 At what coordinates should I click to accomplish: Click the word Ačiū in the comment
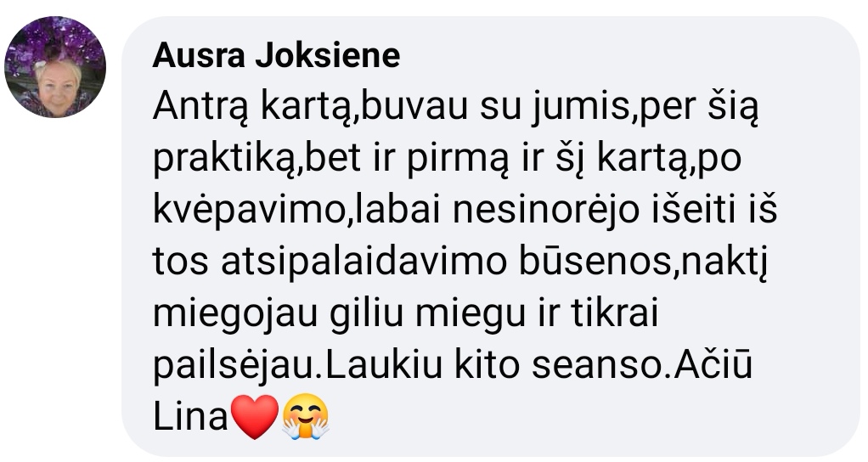(x=713, y=364)
